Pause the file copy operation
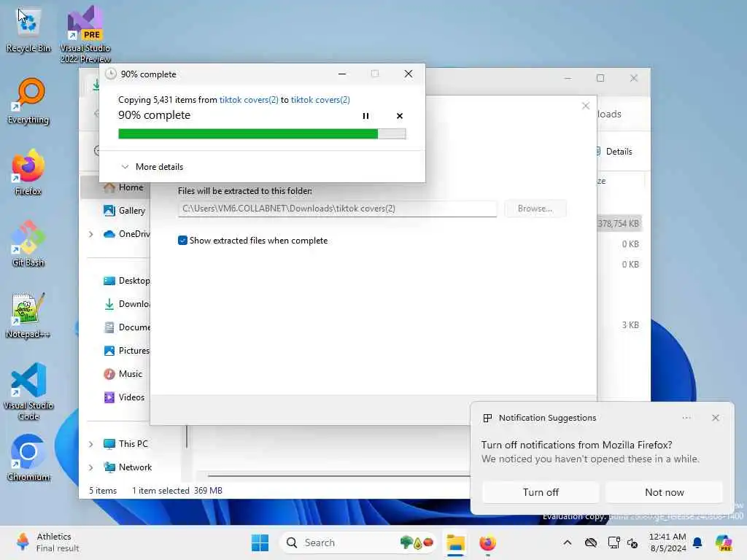The height and width of the screenshot is (560, 747). tap(366, 116)
